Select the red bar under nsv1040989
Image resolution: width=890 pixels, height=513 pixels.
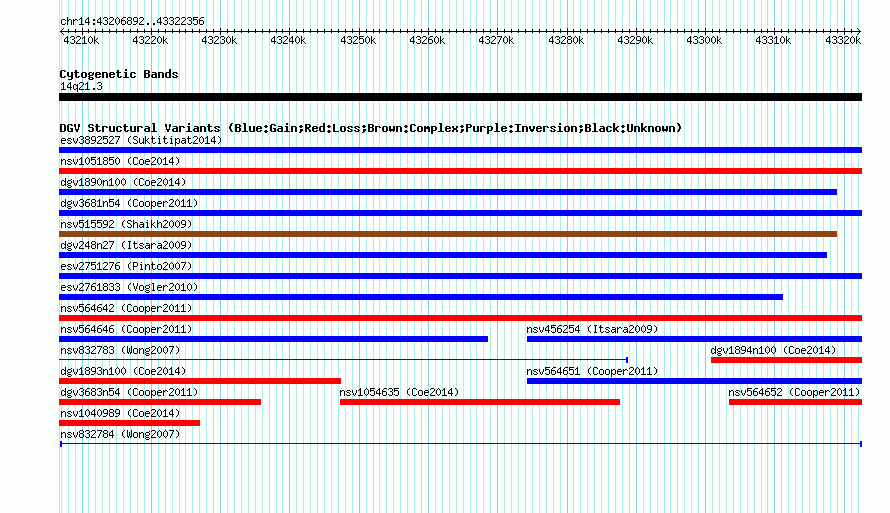(x=129, y=423)
